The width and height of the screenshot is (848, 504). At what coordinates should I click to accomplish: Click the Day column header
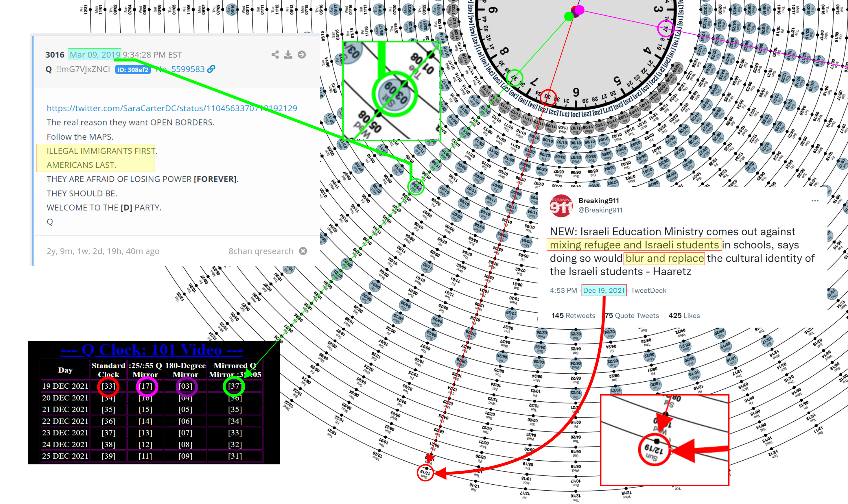point(65,370)
